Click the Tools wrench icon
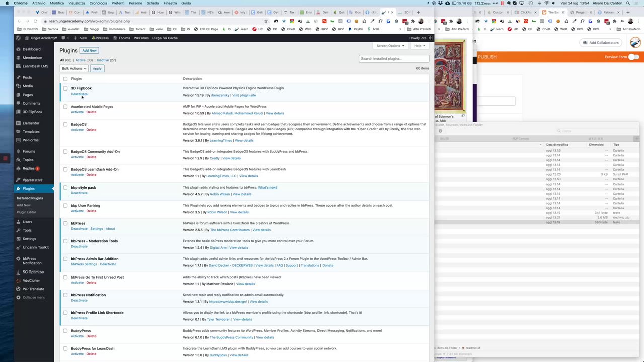Image resolution: width=644 pixels, height=362 pixels. 18,230
